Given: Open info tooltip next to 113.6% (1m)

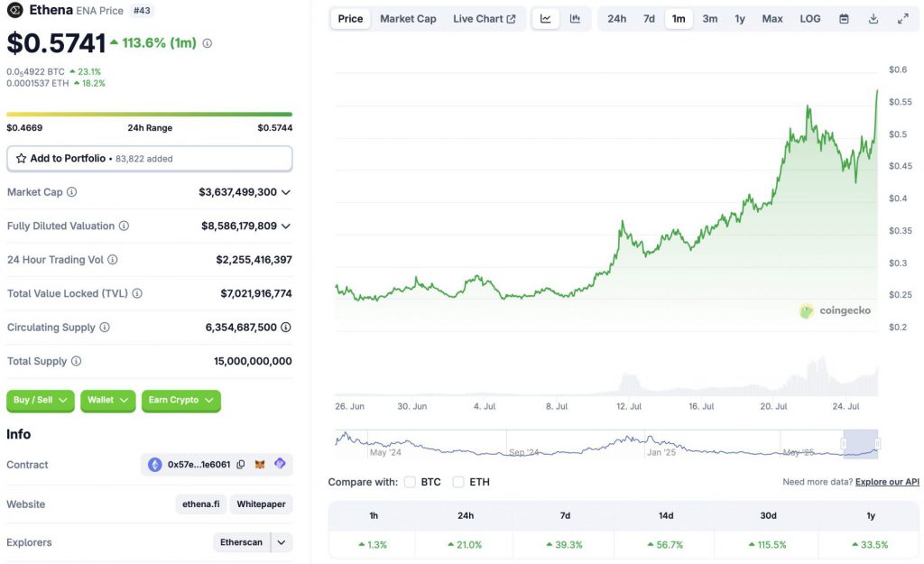Looking at the screenshot, I should (208, 43).
